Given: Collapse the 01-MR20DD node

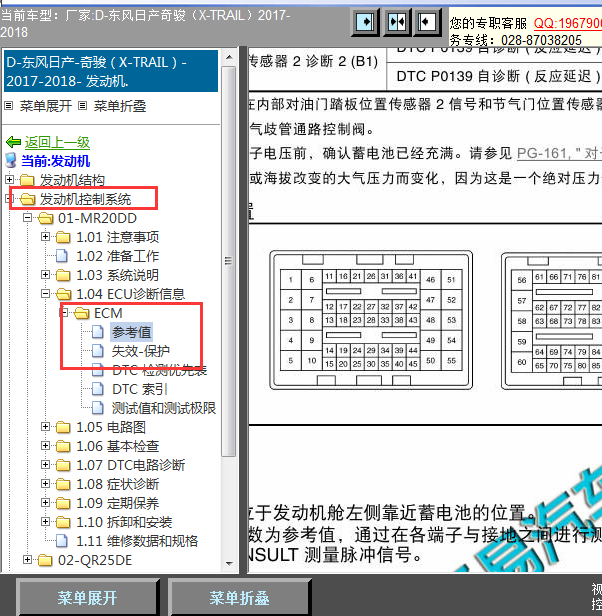Looking at the screenshot, I should [x=27, y=218].
